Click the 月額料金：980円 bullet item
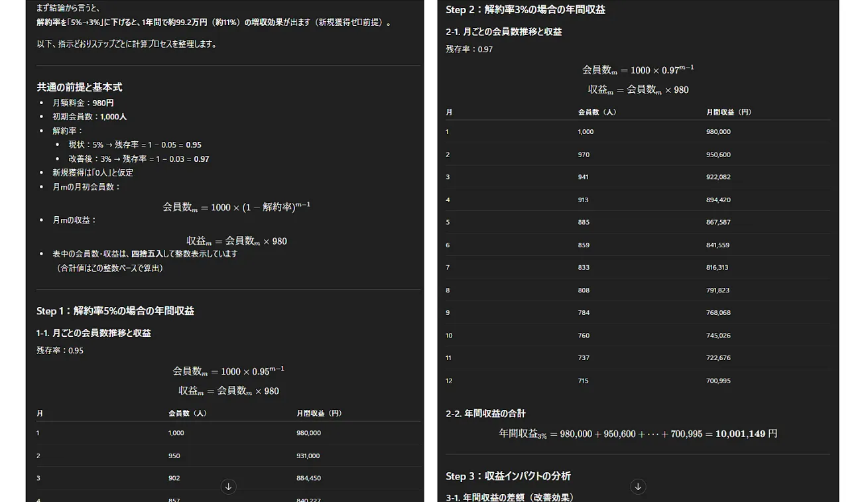Image resolution: width=868 pixels, height=502 pixels. [x=83, y=103]
